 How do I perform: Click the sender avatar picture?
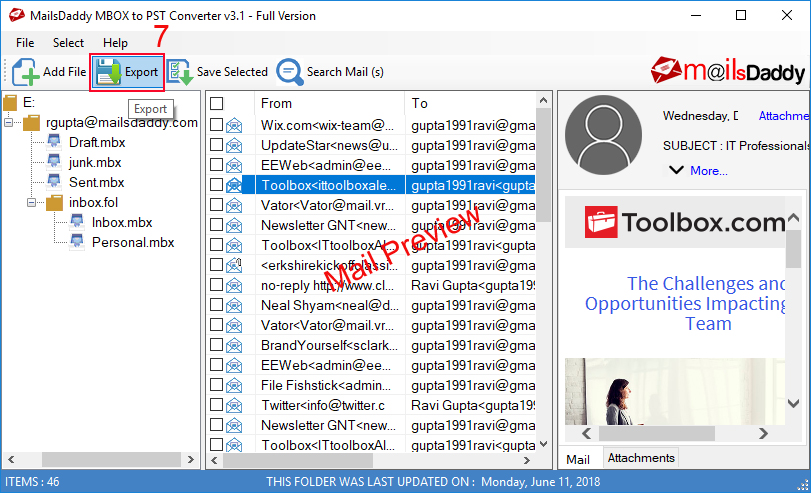click(x=603, y=136)
